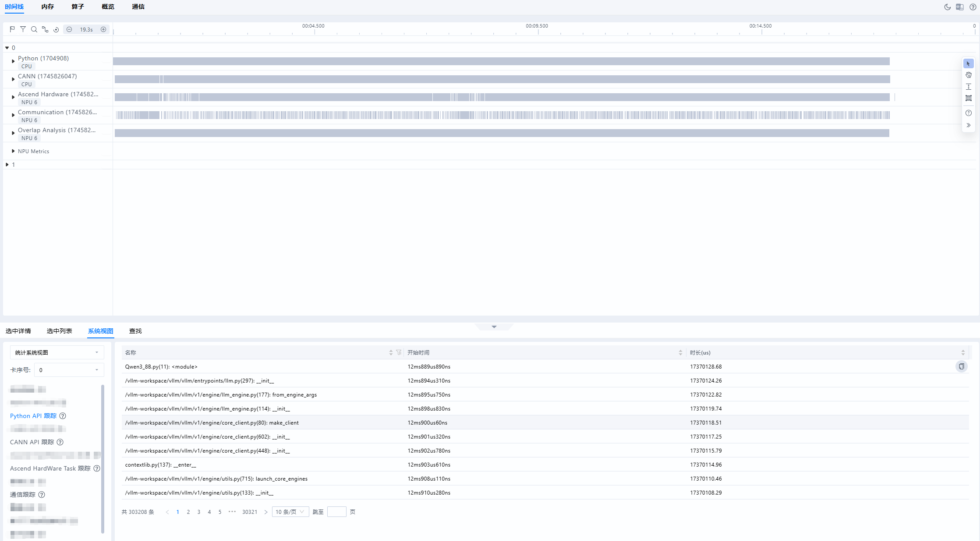
Task: Open the timeline filter funnel icon
Action: [x=23, y=29]
